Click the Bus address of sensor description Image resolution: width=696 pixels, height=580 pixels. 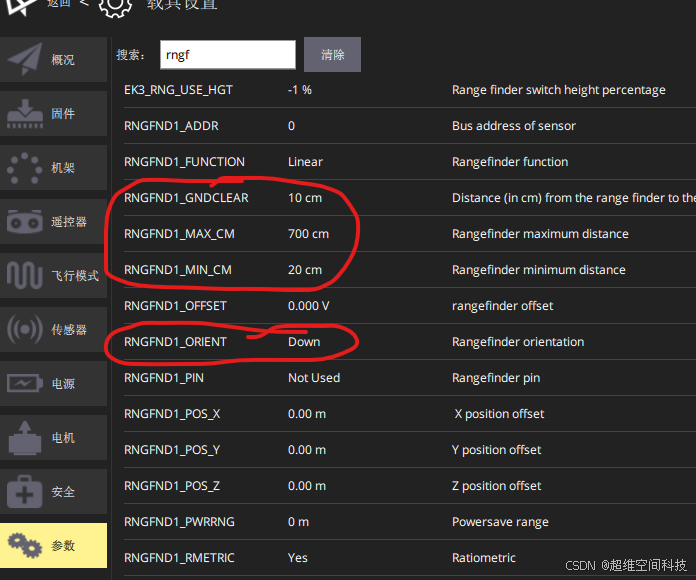pyautogui.click(x=514, y=126)
